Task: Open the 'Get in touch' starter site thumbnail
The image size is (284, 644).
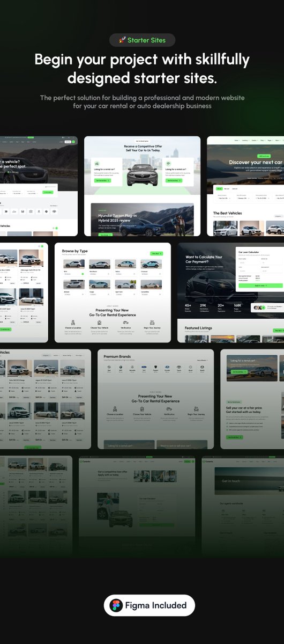Action: click(x=243, y=506)
